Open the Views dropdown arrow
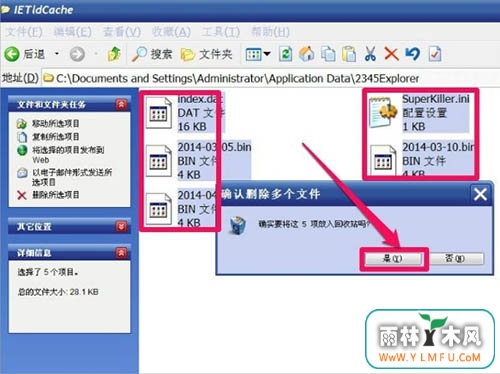Viewport: 500px width, 374px height. pyautogui.click(x=267, y=54)
